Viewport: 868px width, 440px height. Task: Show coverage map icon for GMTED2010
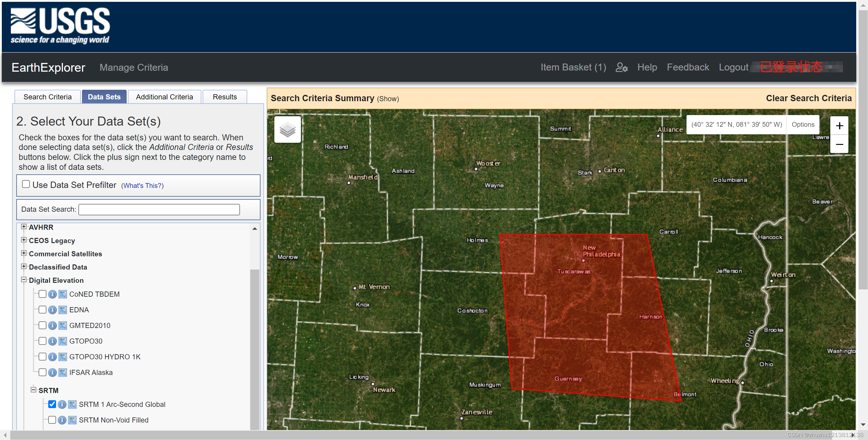63,326
